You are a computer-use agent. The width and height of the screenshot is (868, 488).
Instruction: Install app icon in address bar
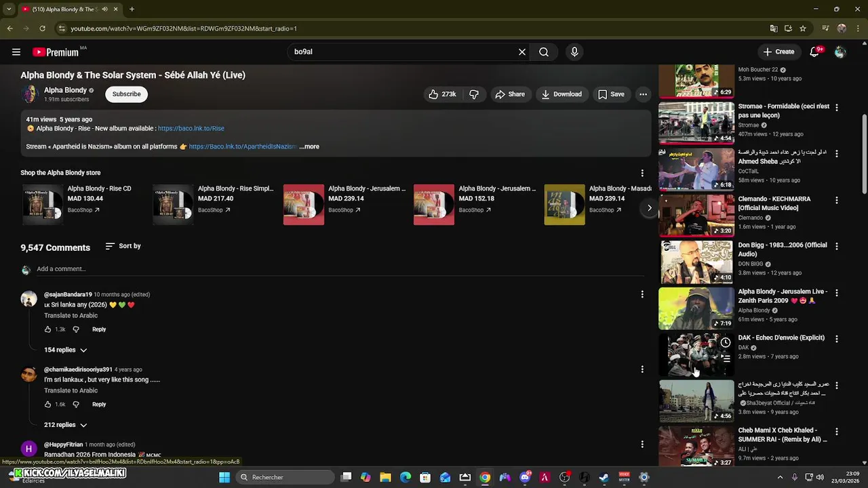788,28
